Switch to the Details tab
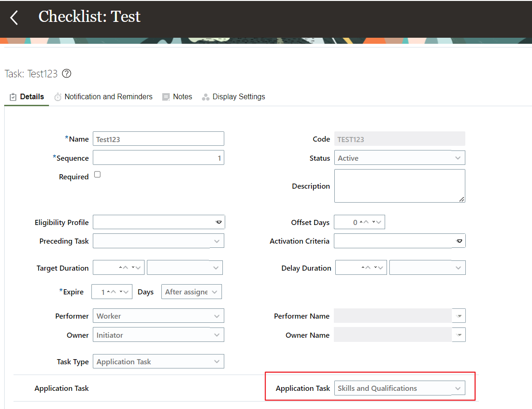Image resolution: width=532 pixels, height=409 pixels. point(27,97)
